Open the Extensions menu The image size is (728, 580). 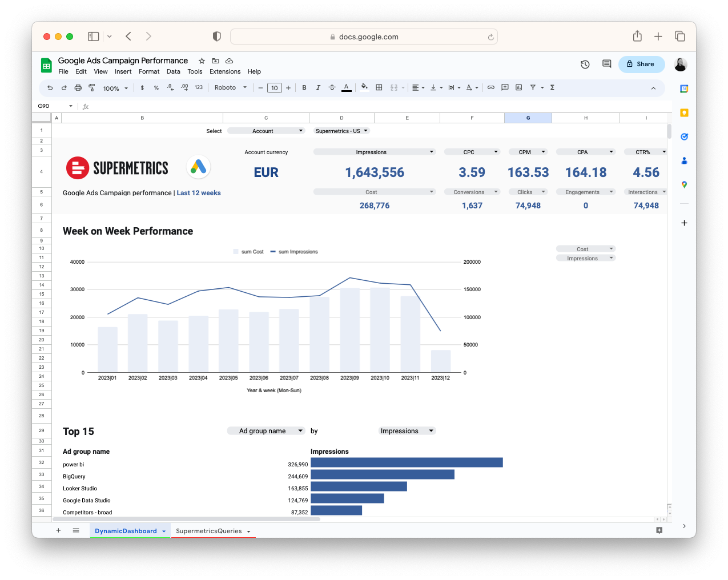click(224, 72)
